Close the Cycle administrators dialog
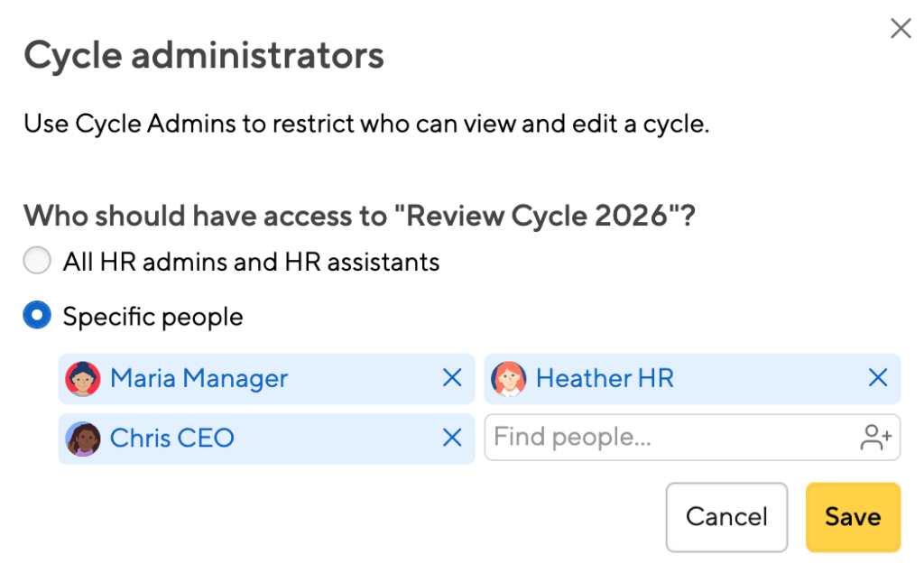This screenshot has height=573, width=924. point(901,29)
